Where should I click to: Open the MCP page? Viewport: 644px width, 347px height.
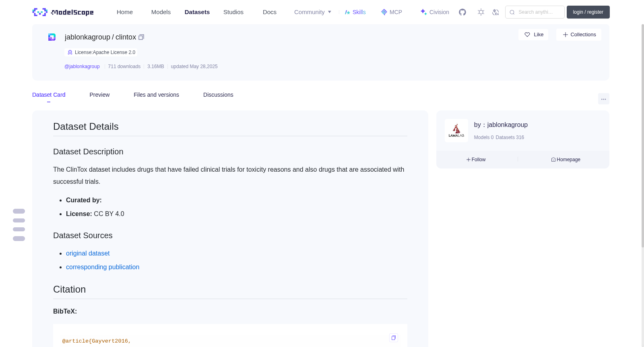tap(391, 12)
